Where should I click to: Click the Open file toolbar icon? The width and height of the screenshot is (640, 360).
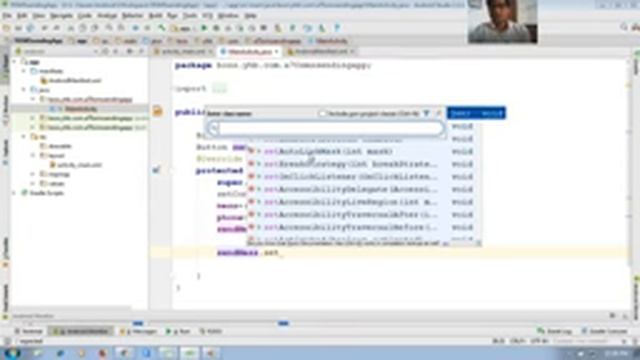(6, 28)
